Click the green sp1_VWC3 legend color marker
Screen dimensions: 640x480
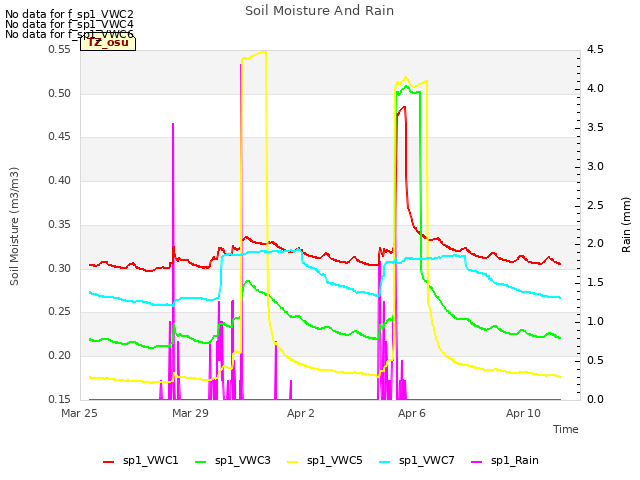click(200, 462)
